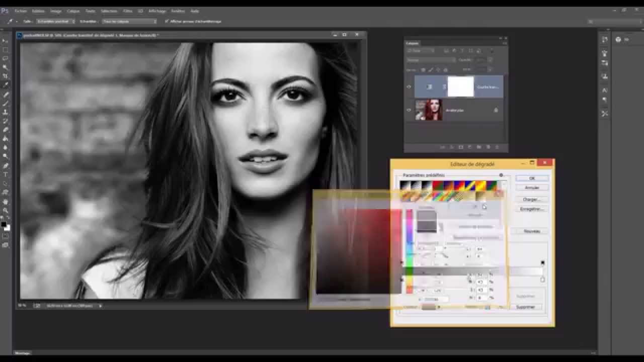Select the Eraser tool

6,130
